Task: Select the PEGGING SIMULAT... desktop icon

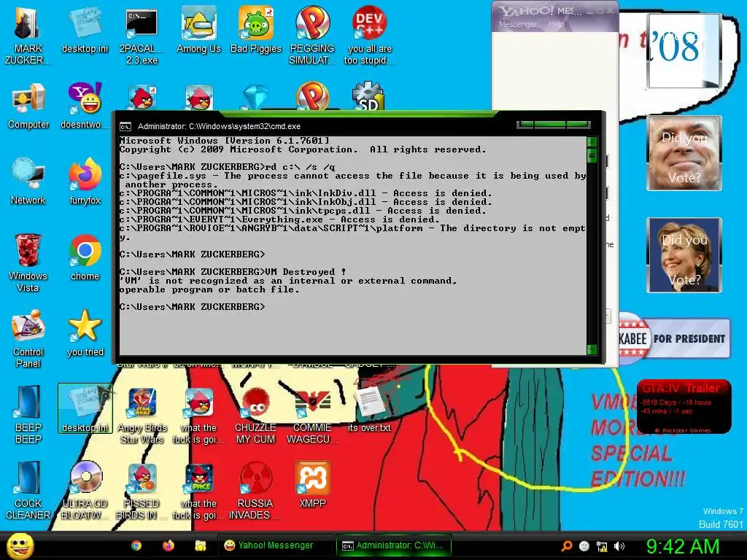Action: 312,36
